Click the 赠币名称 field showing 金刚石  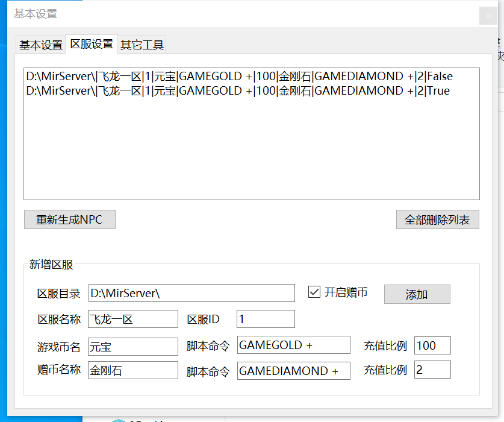132,370
